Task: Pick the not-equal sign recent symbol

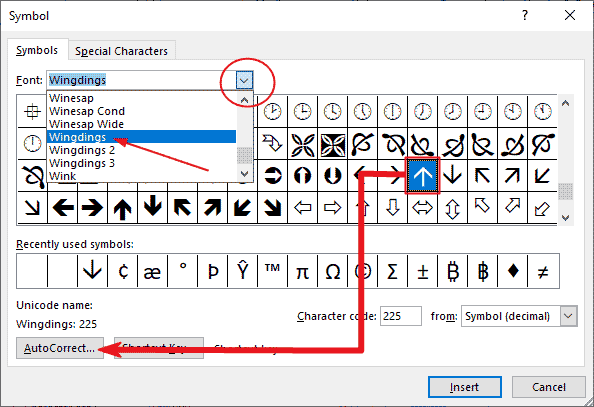Action: pyautogui.click(x=543, y=272)
